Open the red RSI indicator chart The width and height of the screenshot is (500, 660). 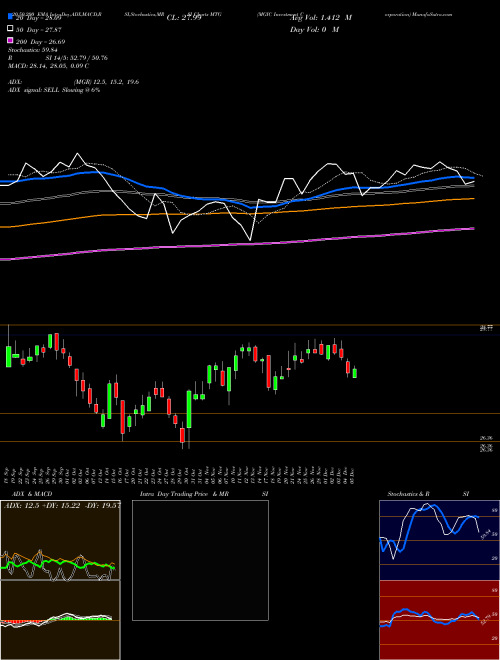click(439, 620)
